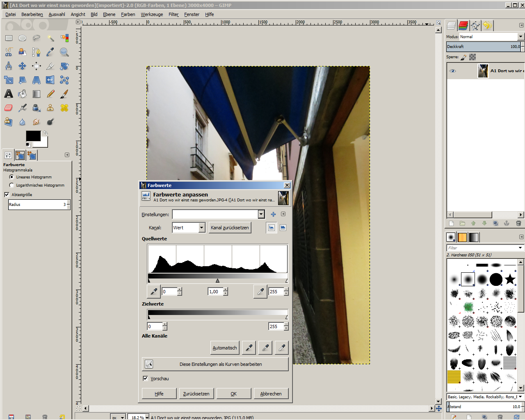The width and height of the screenshot is (525, 420).
Task: Select the Zoom magnifier tool
Action: click(64, 52)
